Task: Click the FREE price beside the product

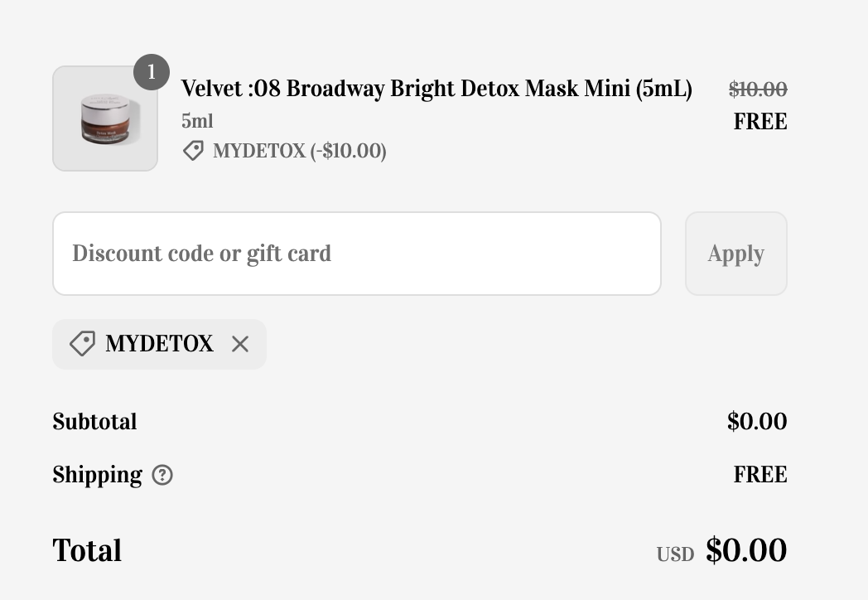Action: tap(759, 122)
